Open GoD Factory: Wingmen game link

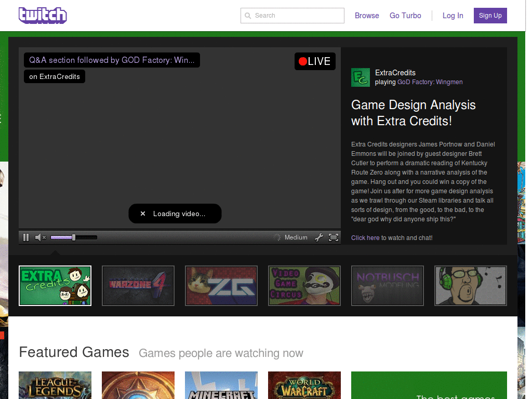[x=430, y=82]
